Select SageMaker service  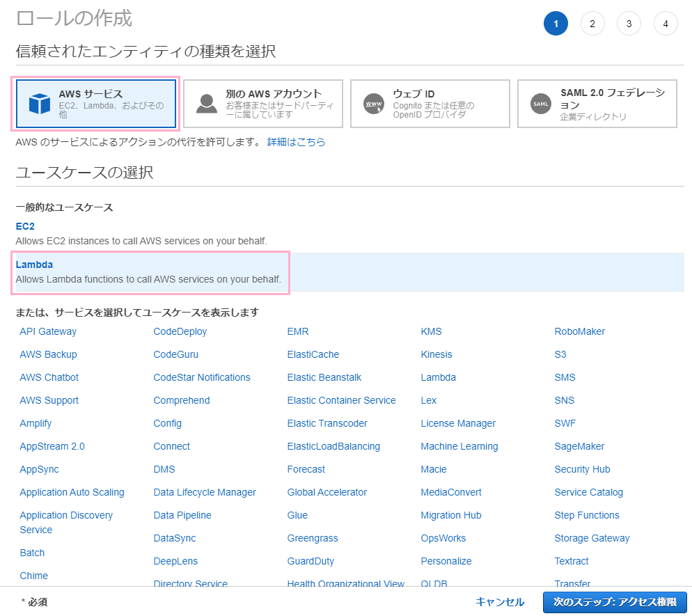579,446
